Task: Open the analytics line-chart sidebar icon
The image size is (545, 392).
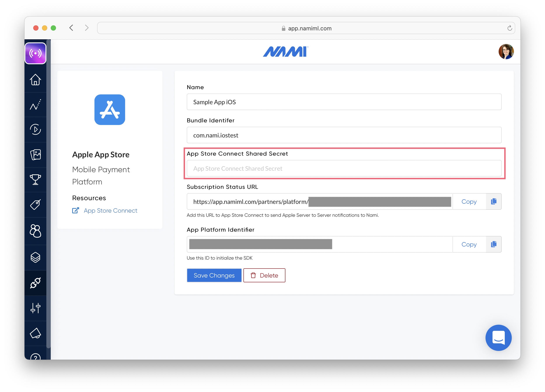Action: coord(35,105)
